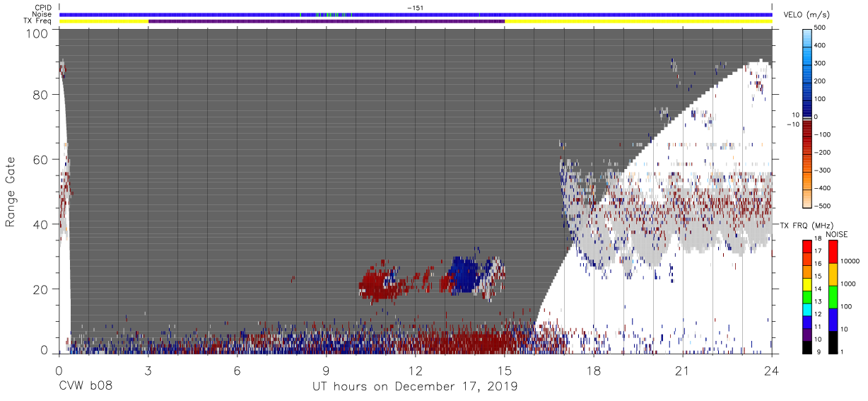
Task: Click the blue Noise strip above plot
Action: (416, 14)
